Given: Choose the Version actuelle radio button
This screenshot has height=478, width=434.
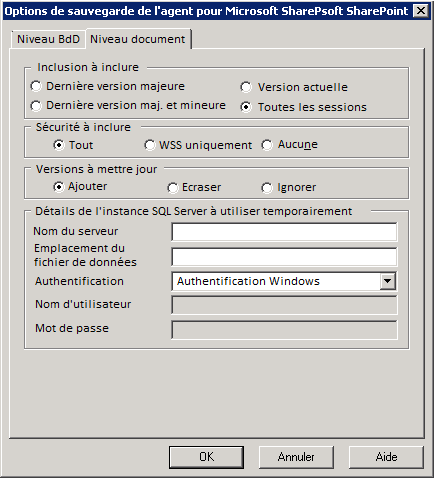Looking at the screenshot, I should [x=246, y=87].
